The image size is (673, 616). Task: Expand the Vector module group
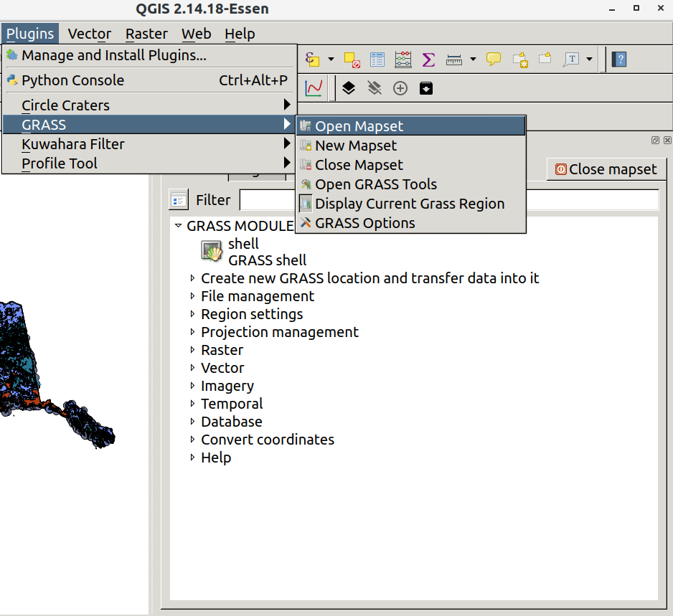coord(192,368)
